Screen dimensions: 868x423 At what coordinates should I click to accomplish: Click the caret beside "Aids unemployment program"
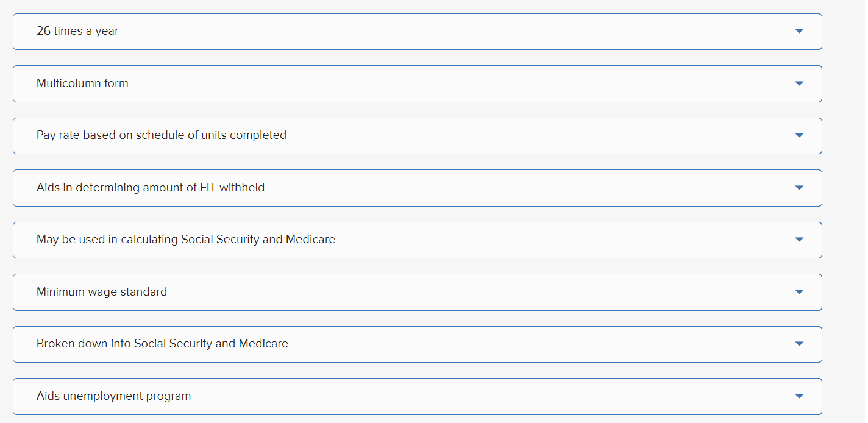[799, 396]
